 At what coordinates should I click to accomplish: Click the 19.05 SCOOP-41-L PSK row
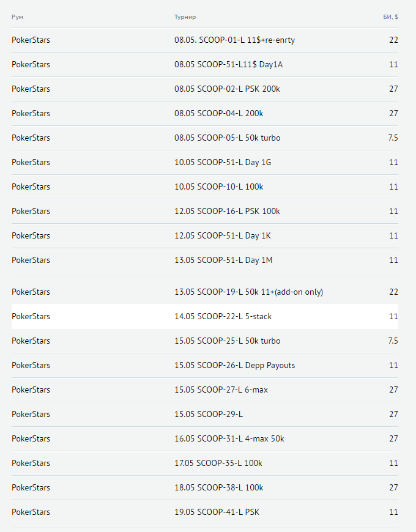217,512
